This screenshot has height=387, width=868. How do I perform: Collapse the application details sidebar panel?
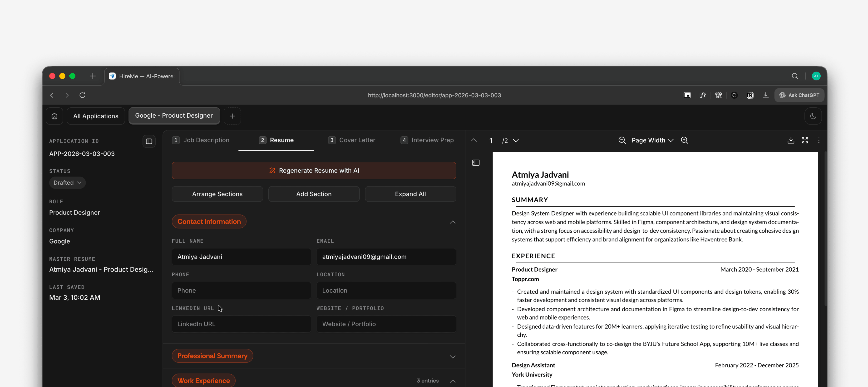pyautogui.click(x=149, y=141)
